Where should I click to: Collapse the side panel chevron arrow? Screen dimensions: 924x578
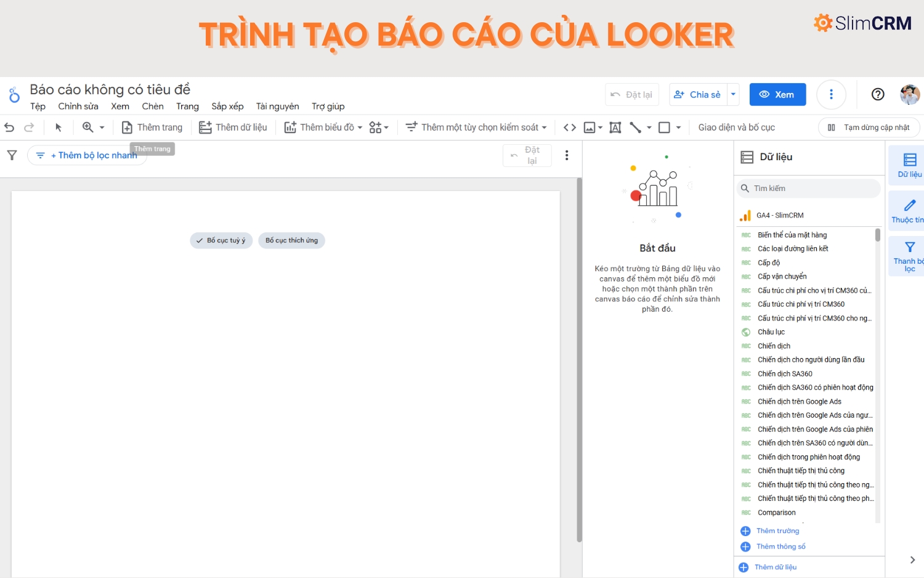tap(912, 560)
